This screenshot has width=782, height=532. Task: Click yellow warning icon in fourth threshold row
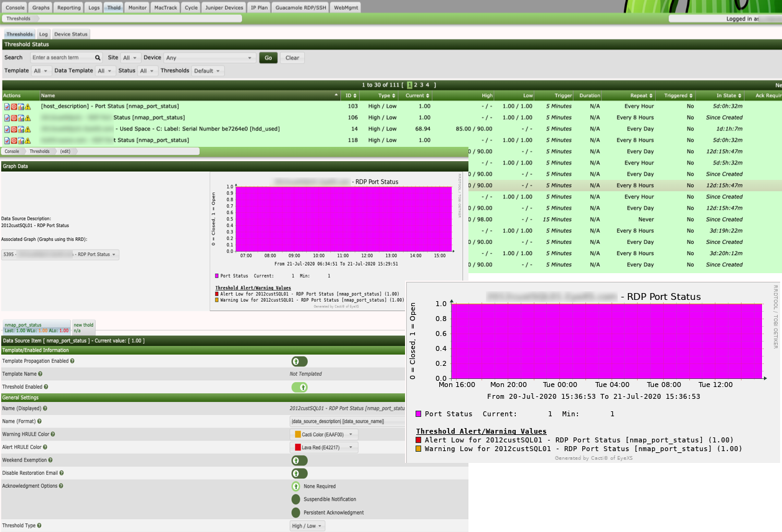point(27,141)
